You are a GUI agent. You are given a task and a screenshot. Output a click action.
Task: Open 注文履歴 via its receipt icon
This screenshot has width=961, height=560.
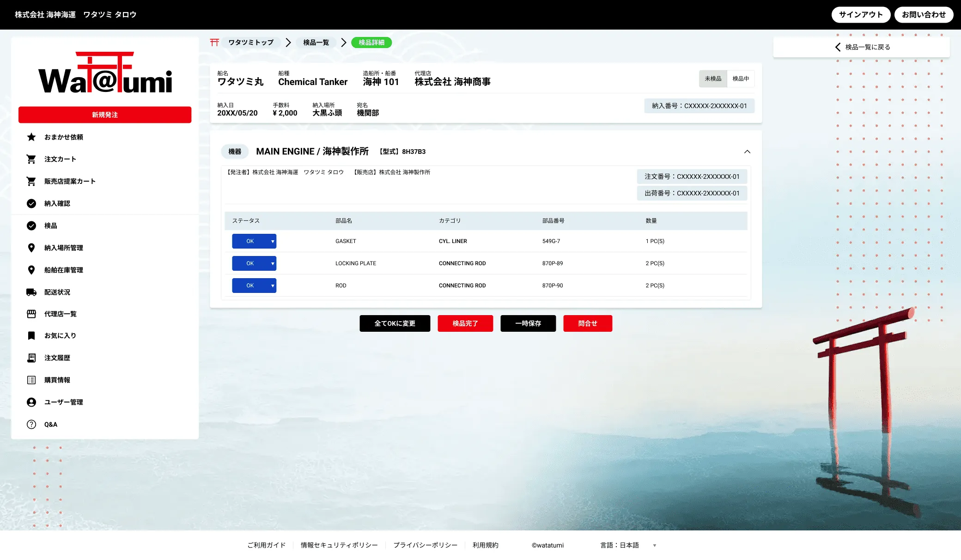pyautogui.click(x=31, y=358)
